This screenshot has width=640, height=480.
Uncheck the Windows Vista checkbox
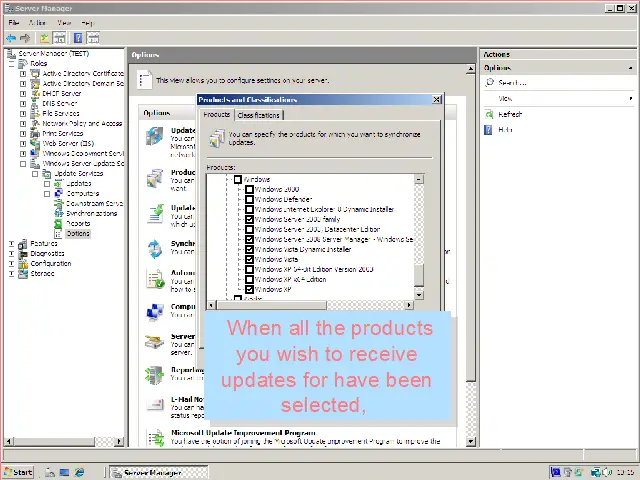point(249,259)
